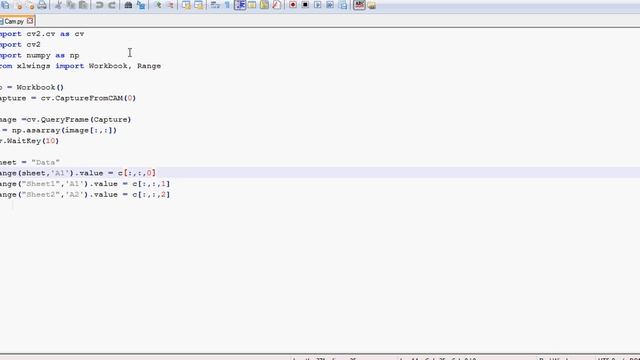Click the 'WaitKey(10)' code line
This screenshot has width=640, height=360.
[29, 141]
